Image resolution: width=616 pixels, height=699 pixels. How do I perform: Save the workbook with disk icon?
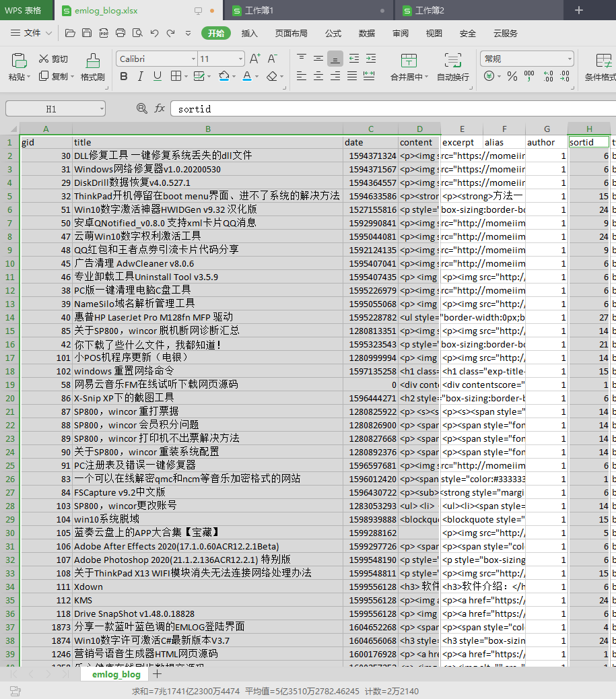pos(87,33)
